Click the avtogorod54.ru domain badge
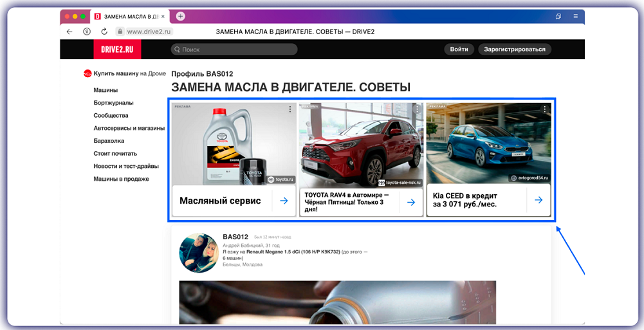 click(529, 178)
